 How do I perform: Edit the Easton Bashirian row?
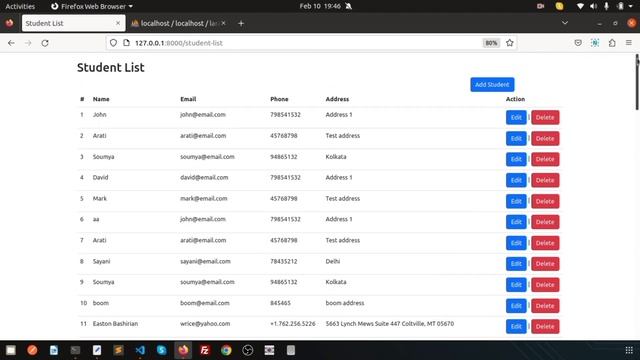click(516, 327)
